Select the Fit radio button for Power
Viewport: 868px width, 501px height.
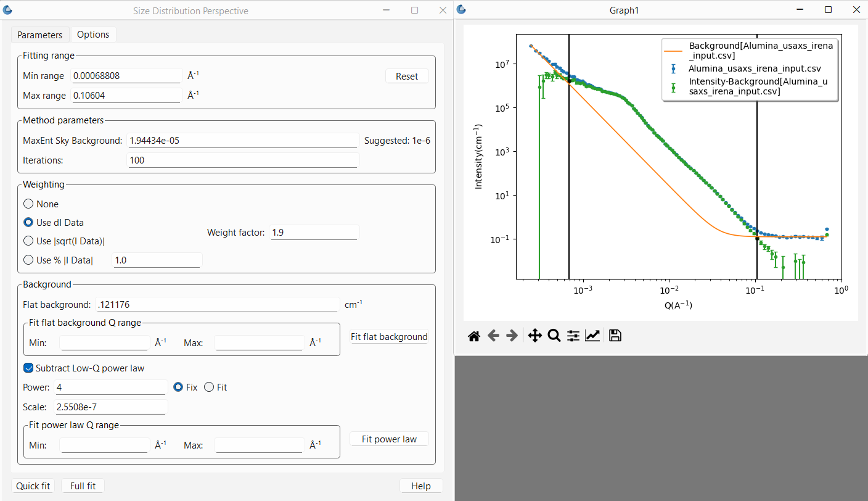(209, 387)
